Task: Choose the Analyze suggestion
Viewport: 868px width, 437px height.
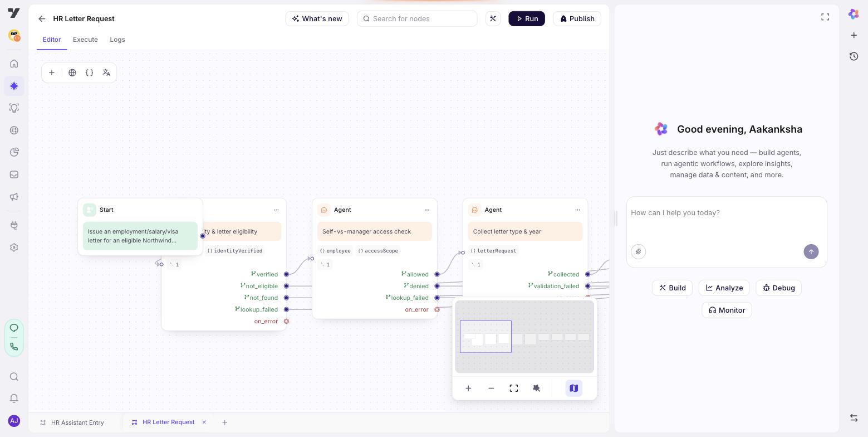Action: click(724, 288)
